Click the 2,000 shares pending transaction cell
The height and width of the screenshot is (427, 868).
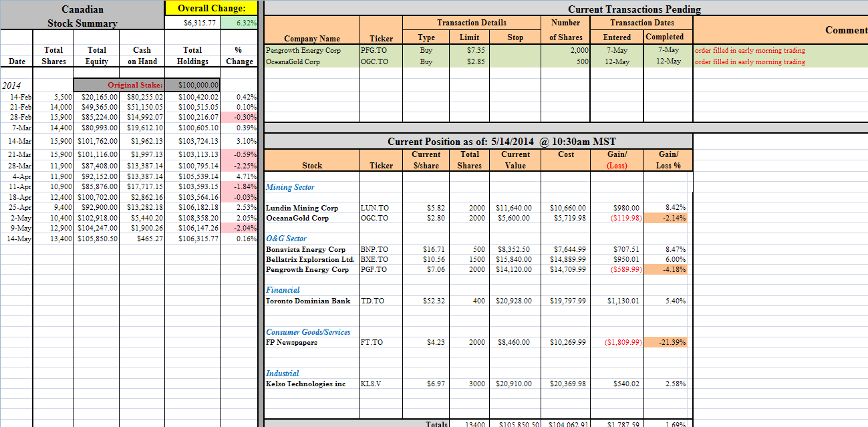click(565, 50)
